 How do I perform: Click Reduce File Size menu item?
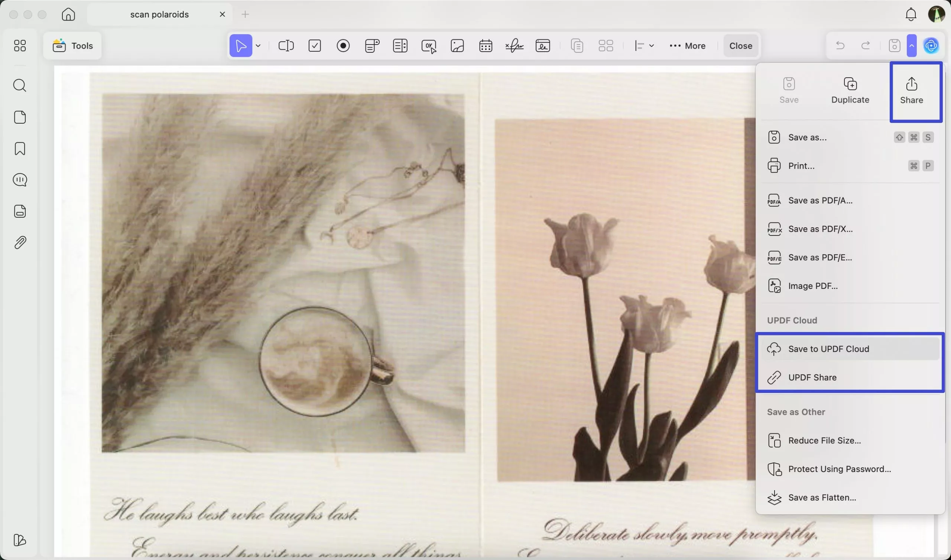tap(824, 440)
